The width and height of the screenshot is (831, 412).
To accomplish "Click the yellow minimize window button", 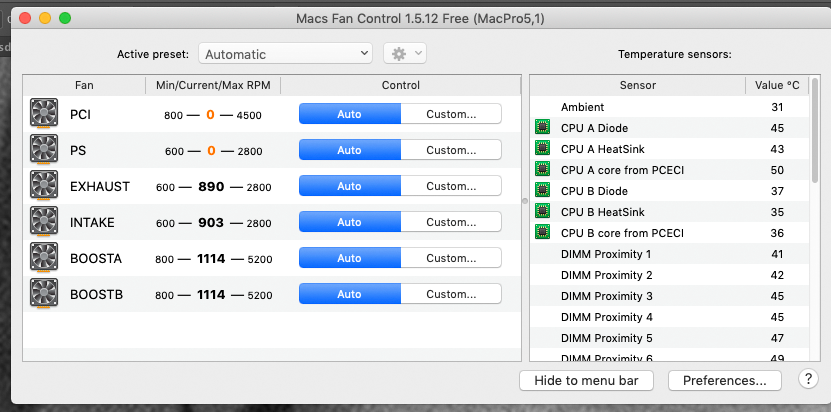I will [x=45, y=19].
